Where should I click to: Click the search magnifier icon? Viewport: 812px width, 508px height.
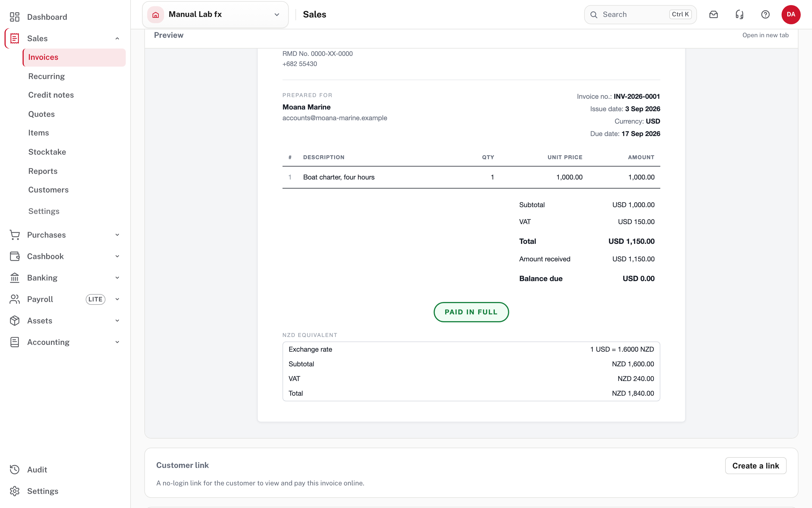coord(594,15)
